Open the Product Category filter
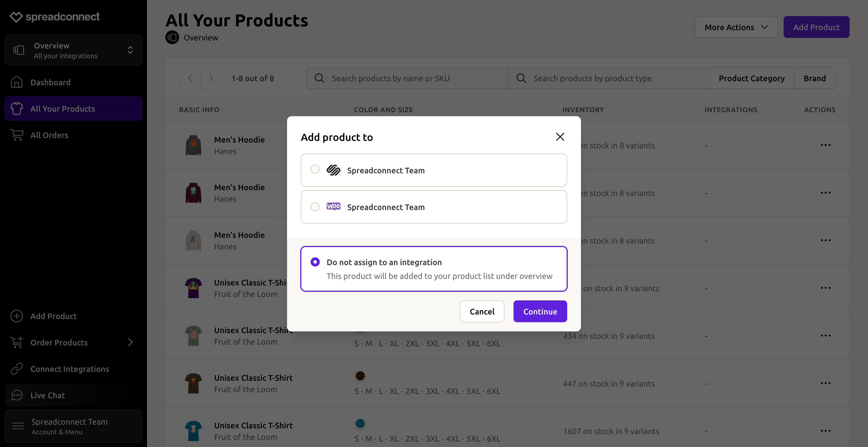868x447 pixels. [752, 78]
